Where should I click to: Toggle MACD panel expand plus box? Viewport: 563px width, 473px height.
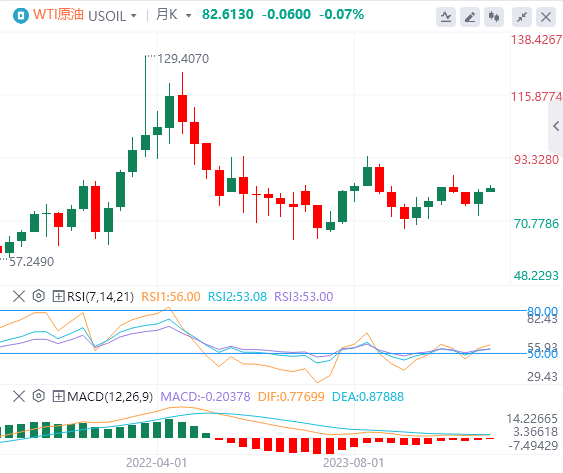click(x=58, y=397)
